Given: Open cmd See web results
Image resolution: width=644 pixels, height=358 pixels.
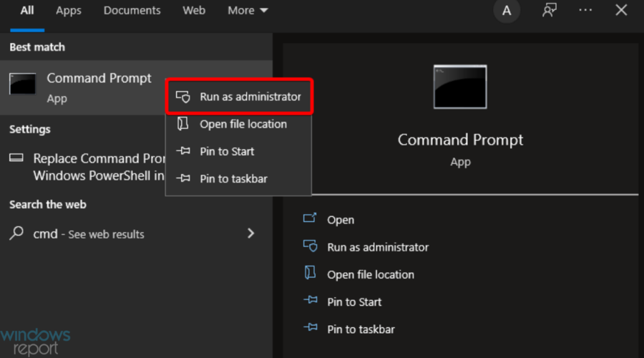Looking at the screenshot, I should [x=137, y=234].
